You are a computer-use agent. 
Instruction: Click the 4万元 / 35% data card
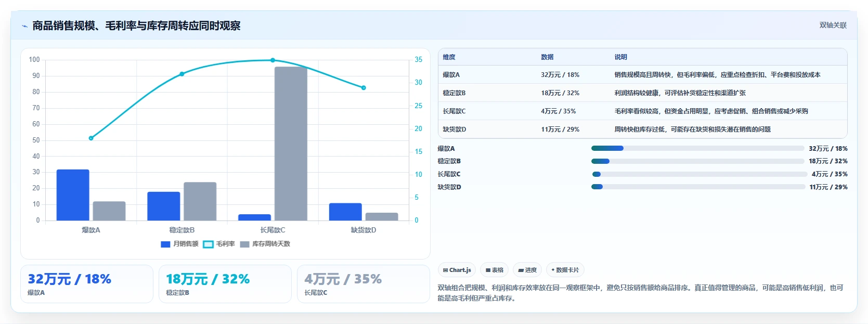(364, 284)
